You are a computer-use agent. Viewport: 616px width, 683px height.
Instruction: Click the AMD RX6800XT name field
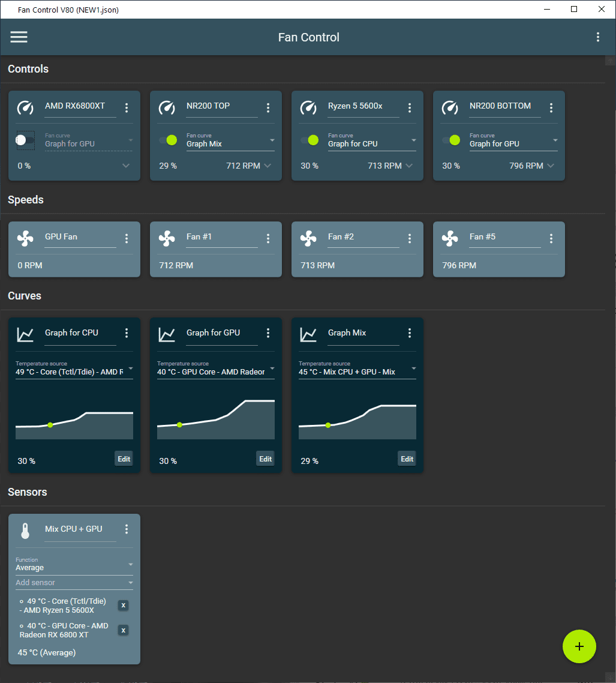(80, 107)
